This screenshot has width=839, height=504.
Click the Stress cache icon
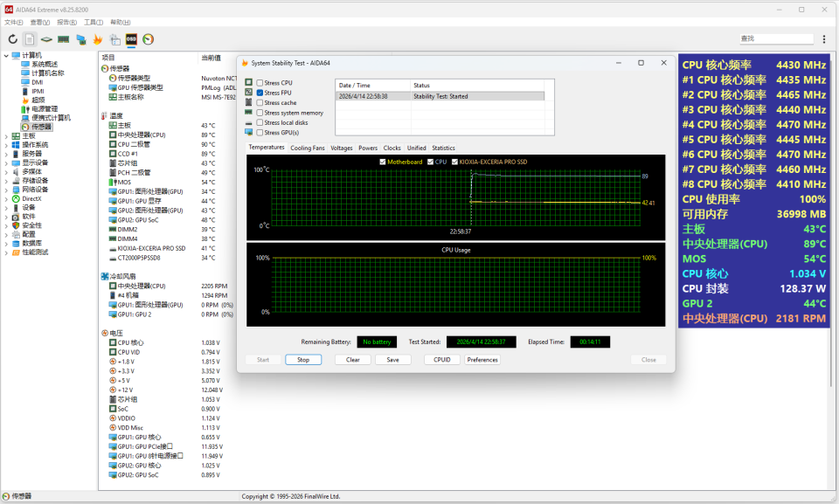point(249,102)
